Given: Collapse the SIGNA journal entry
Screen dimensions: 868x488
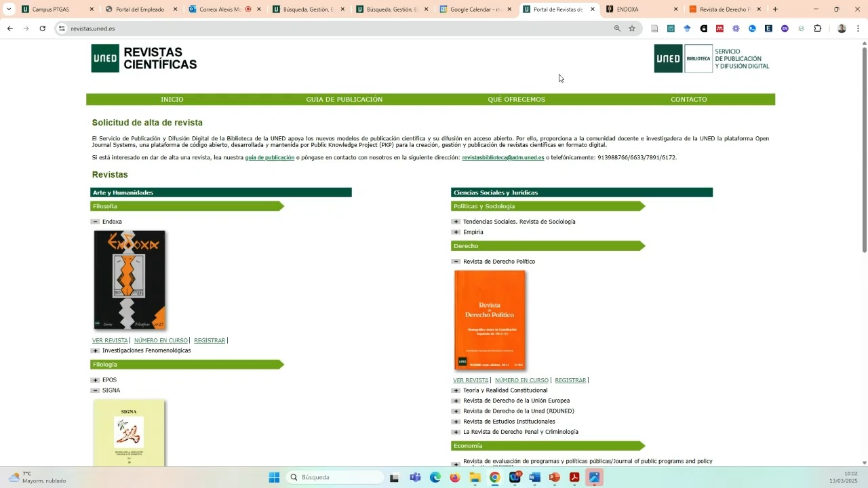Looking at the screenshot, I should tap(95, 390).
